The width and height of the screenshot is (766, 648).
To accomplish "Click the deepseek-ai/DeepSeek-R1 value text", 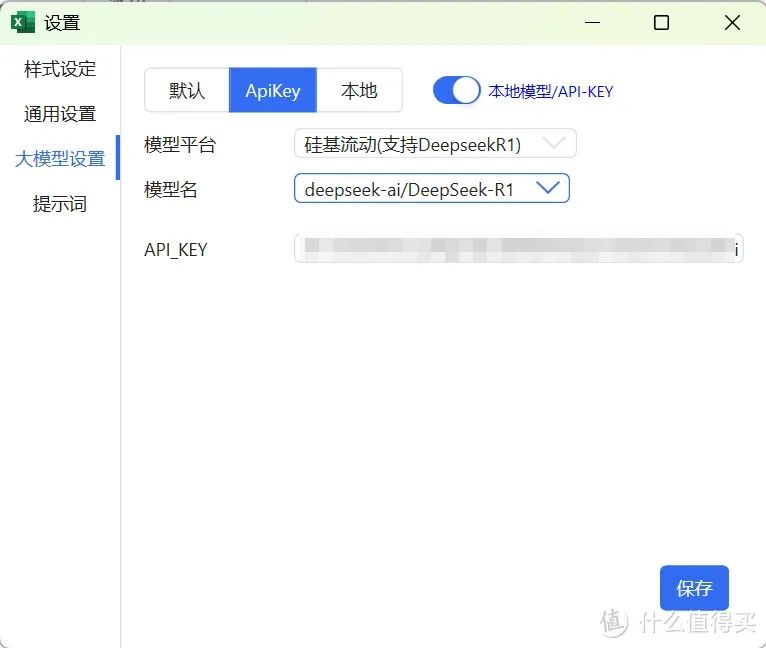I will (x=409, y=190).
